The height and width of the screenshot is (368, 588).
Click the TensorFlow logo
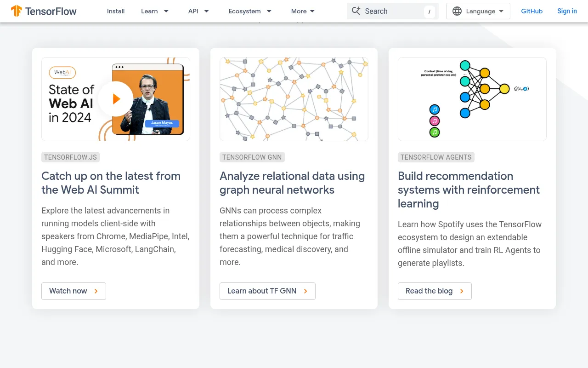click(44, 11)
